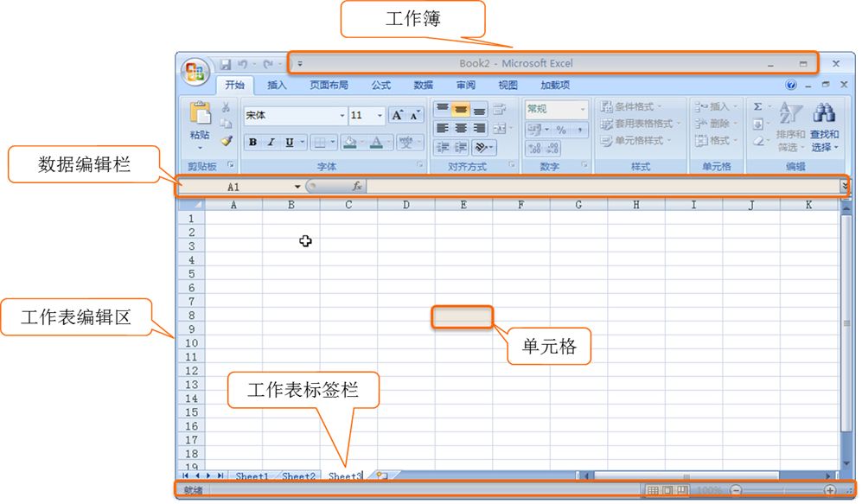
Task: Open 查找和选择 find and select
Action: point(825,127)
